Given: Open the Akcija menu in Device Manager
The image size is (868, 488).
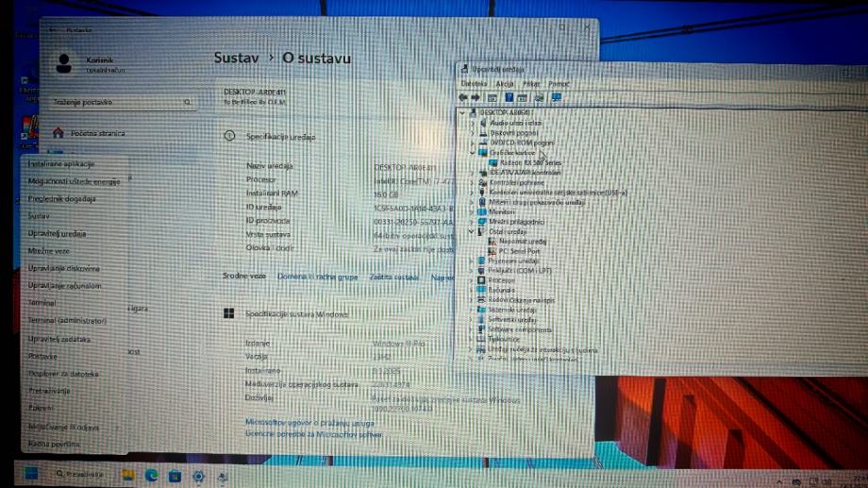Looking at the screenshot, I should [x=505, y=84].
